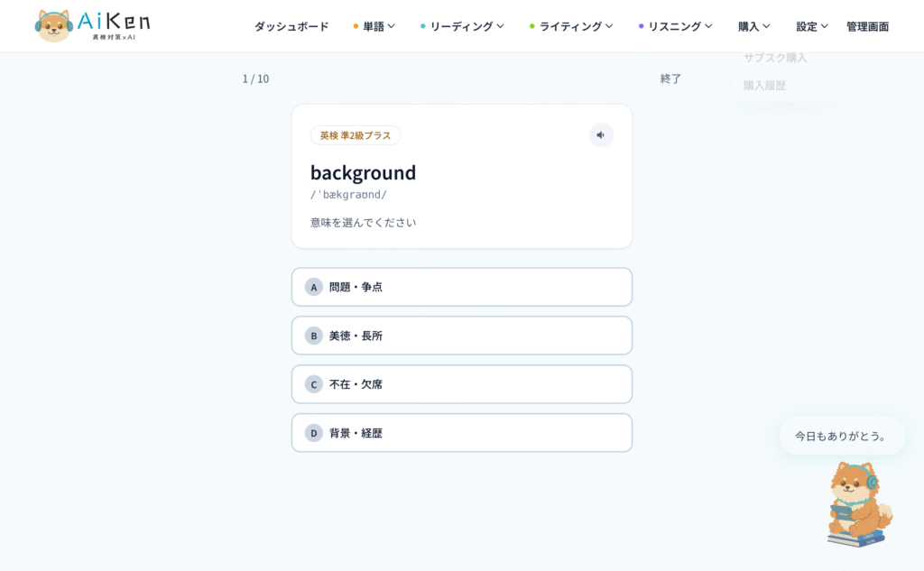Open the 設定 settings menu
The image size is (924, 571).
pos(812,26)
